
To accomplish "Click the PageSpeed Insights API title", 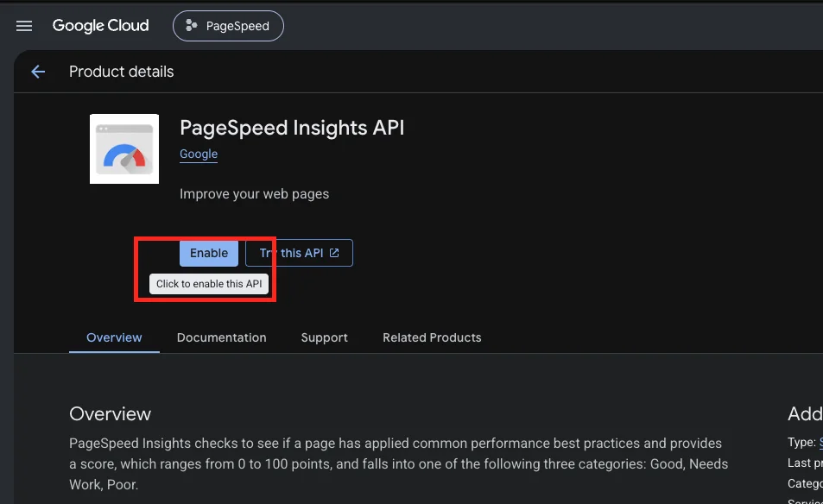I will coord(293,128).
